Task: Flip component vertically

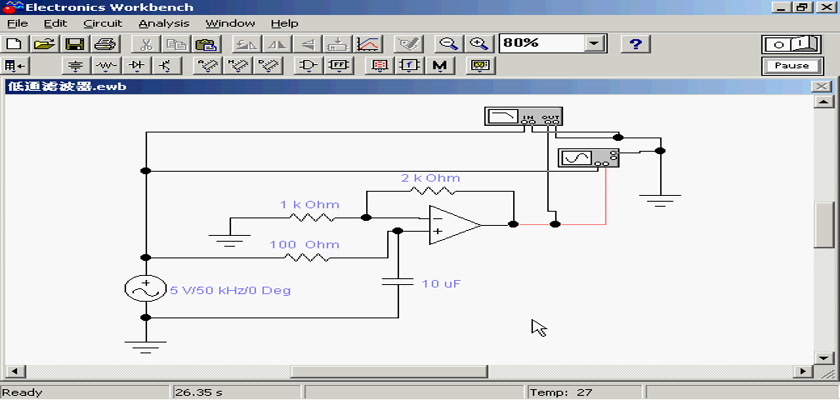Action: pos(307,44)
